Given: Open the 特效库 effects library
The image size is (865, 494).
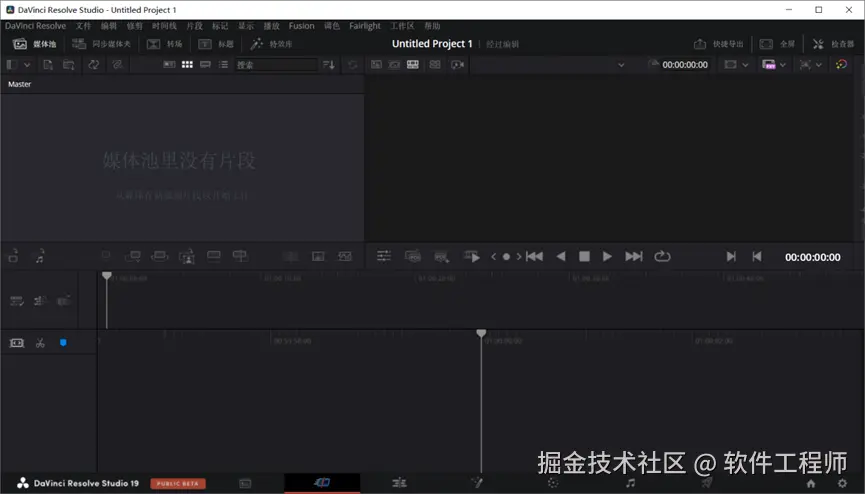Looking at the screenshot, I should click(x=271, y=44).
